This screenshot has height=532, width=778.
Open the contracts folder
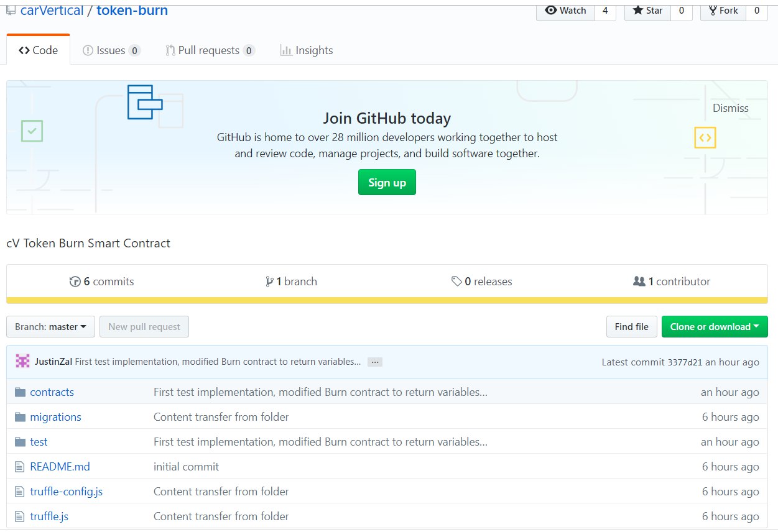pos(52,392)
